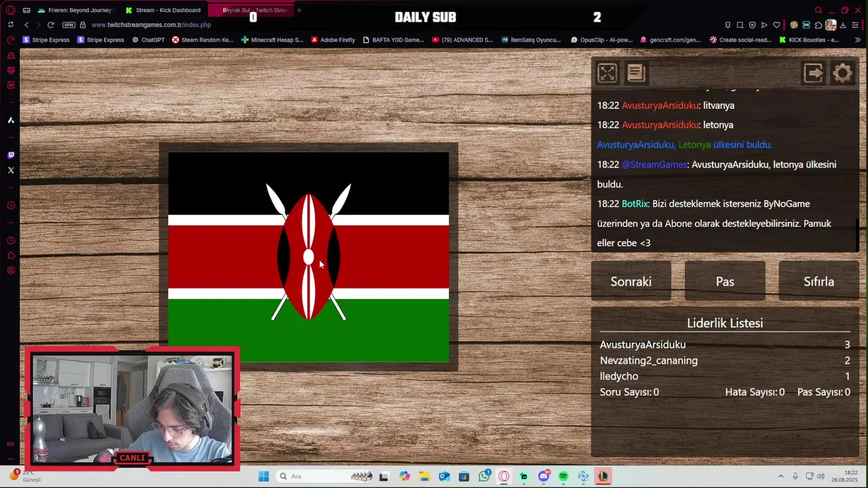Expand hidden bookmarks chevron
The height and width of the screenshot is (488, 868).
click(857, 40)
